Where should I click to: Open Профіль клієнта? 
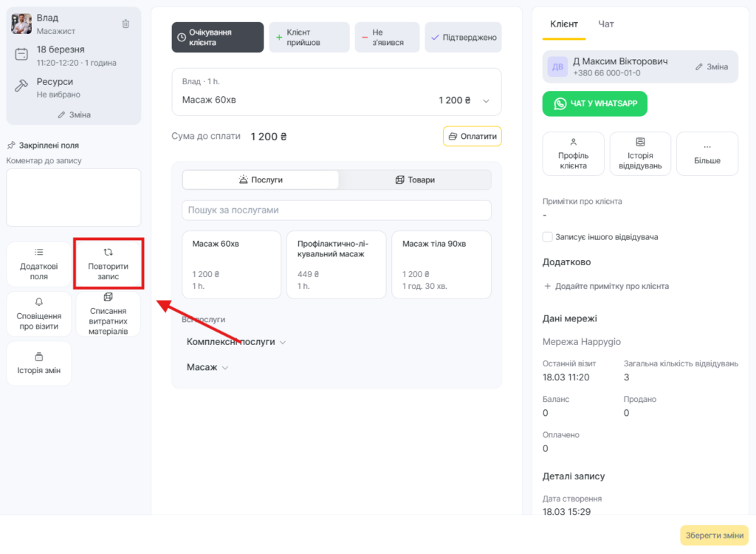(x=573, y=154)
